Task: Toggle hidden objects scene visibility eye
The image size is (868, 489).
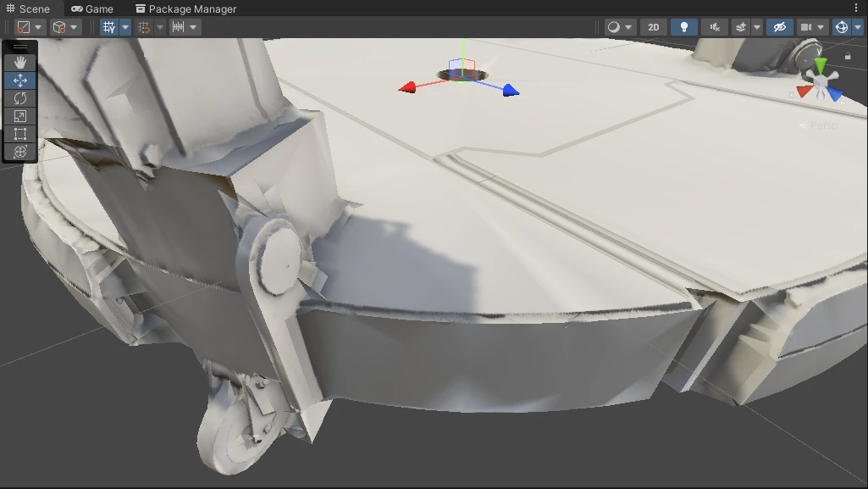Action: coord(779,27)
